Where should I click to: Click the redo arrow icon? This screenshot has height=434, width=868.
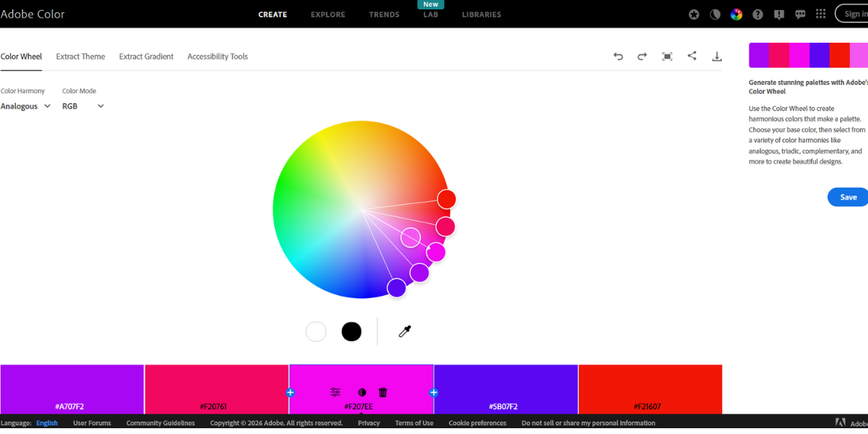pos(642,56)
